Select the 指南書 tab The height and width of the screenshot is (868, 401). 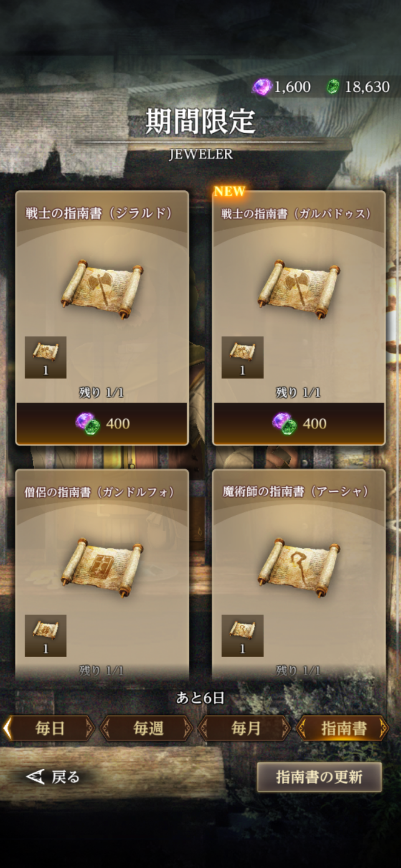point(343,728)
